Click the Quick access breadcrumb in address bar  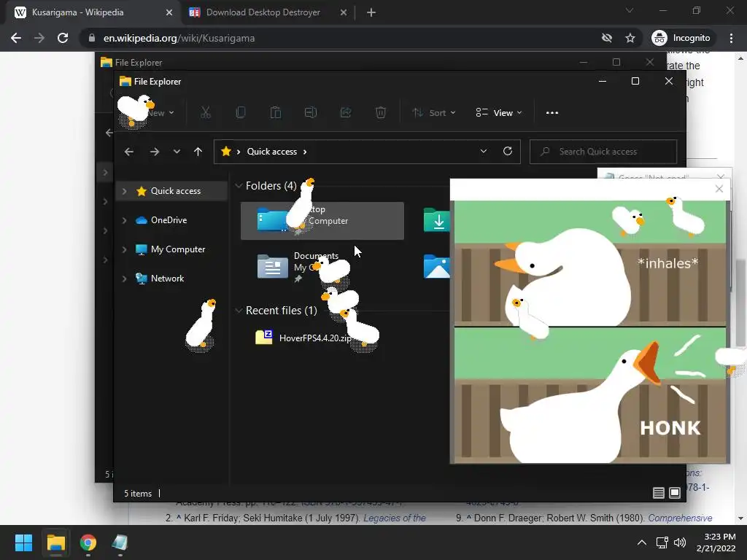[x=271, y=152]
